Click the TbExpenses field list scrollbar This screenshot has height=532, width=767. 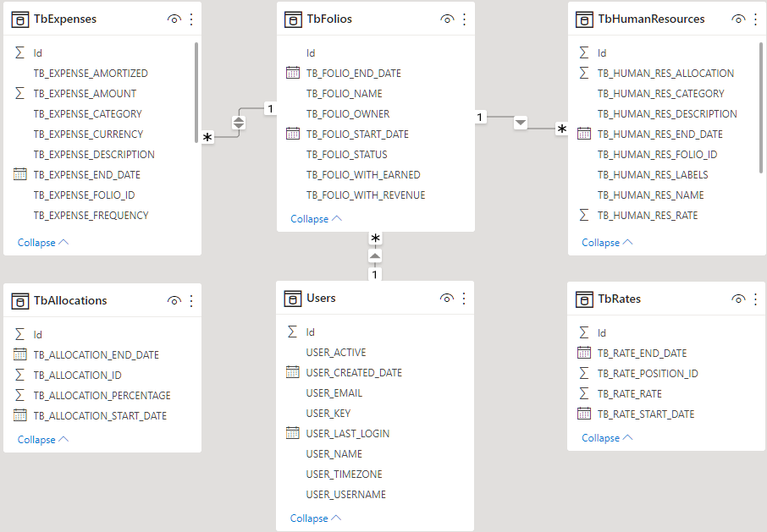[196, 93]
